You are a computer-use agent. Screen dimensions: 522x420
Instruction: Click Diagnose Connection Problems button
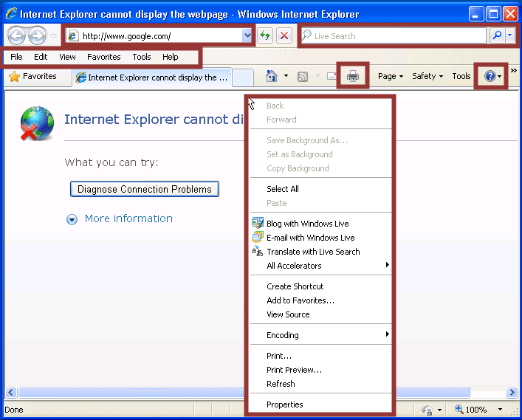(x=145, y=189)
